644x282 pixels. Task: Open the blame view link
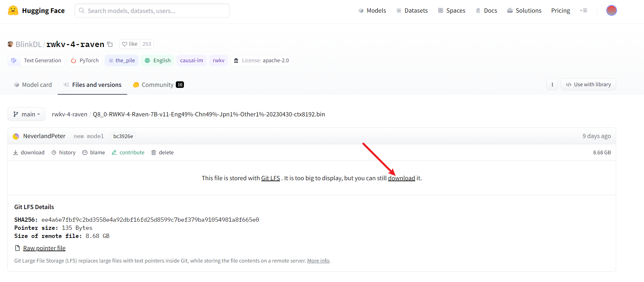(x=94, y=152)
